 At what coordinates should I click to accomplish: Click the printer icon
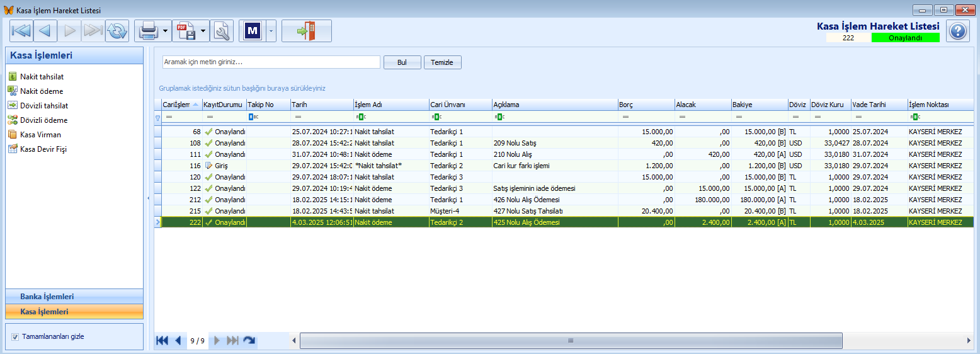pos(148,30)
